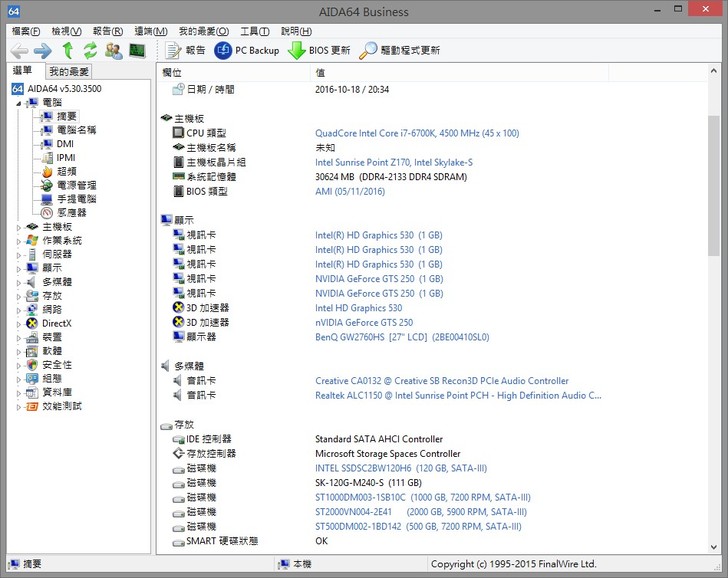Screen dimensions: 728x578
Task: Expand the DirectX tree node
Action: coord(18,324)
